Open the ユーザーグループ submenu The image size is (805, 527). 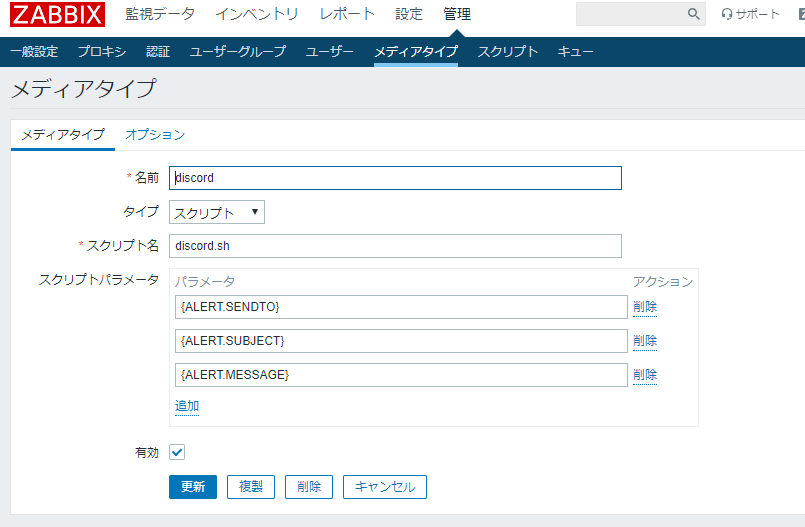tap(238, 52)
